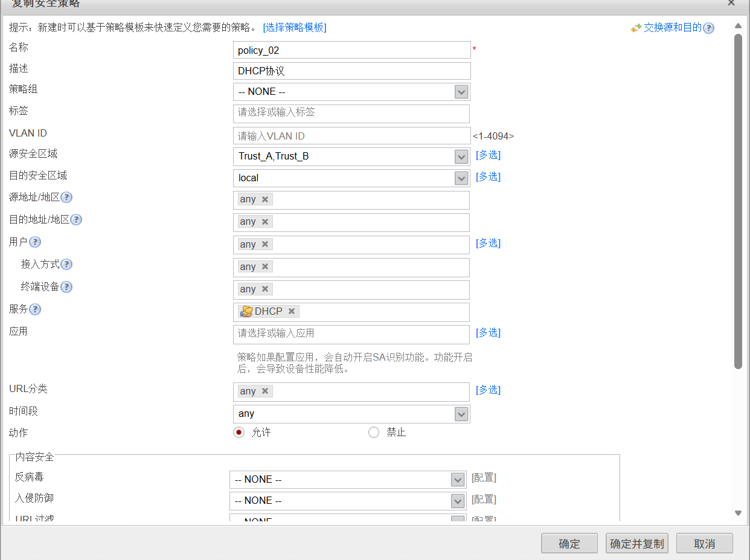750x560 pixels.
Task: Click the scrollbar down arrow
Action: pyautogui.click(x=738, y=513)
